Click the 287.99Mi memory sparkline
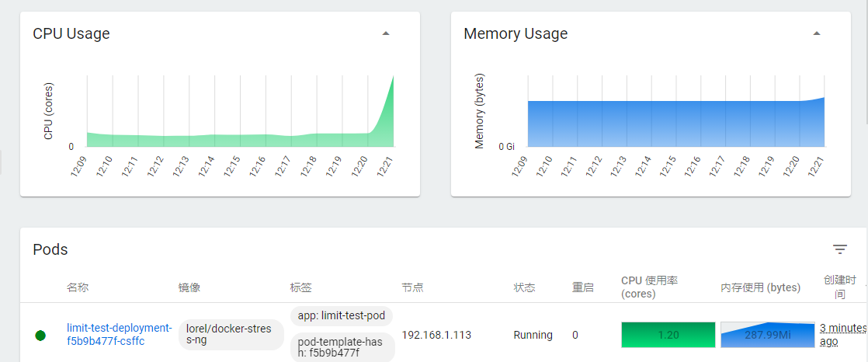The height and width of the screenshot is (362, 868). pos(768,335)
